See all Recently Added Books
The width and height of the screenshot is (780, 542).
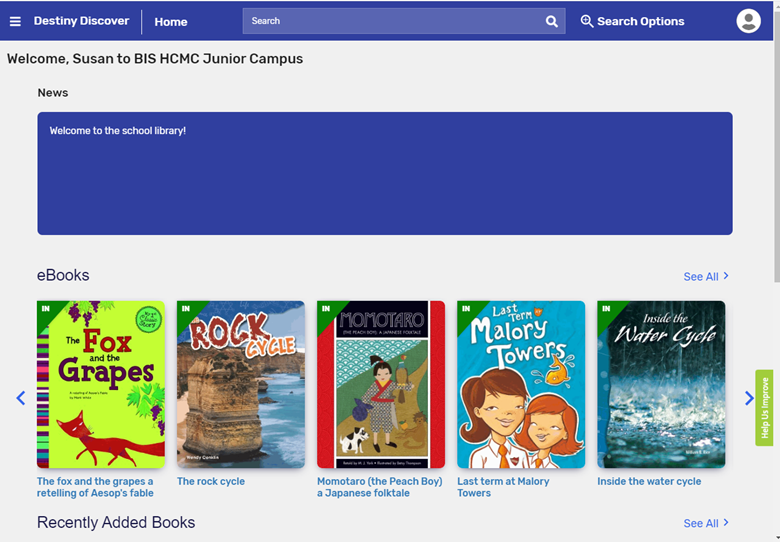click(x=706, y=523)
